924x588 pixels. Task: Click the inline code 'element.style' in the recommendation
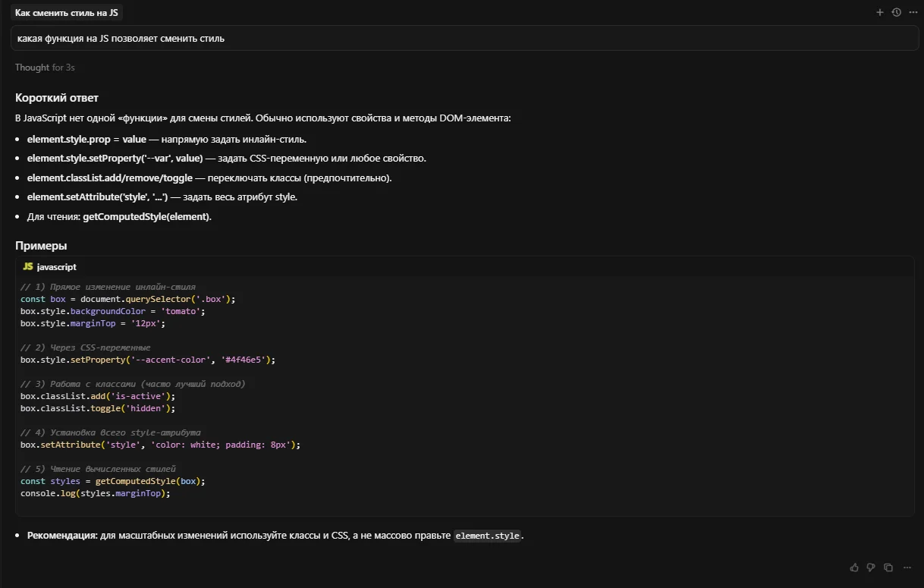coord(488,536)
